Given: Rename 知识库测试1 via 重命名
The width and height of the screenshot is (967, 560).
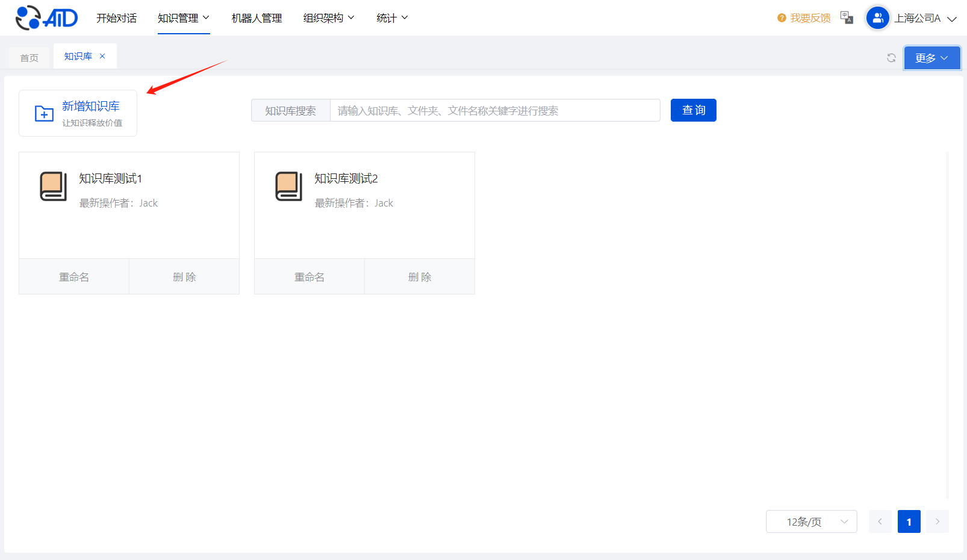Looking at the screenshot, I should [x=74, y=276].
